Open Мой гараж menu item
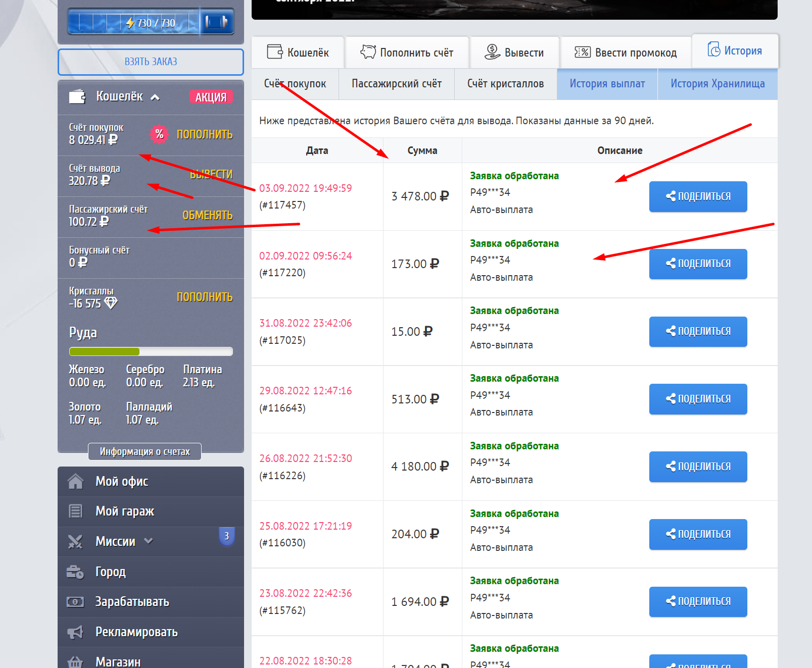This screenshot has height=668, width=812. [x=151, y=511]
